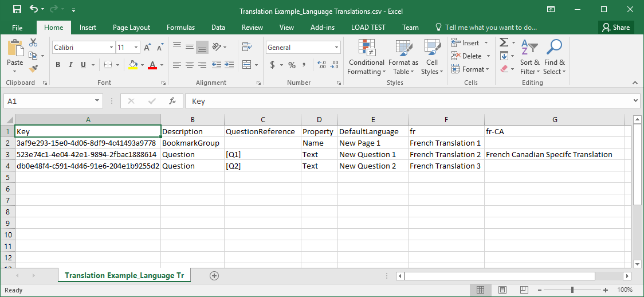Open the General number format dropdown

(336, 48)
